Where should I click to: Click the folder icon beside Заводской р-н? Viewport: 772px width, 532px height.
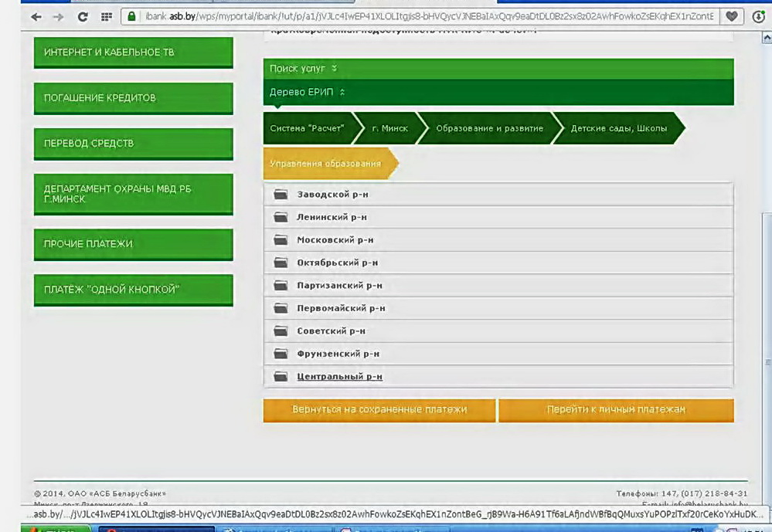[281, 195]
